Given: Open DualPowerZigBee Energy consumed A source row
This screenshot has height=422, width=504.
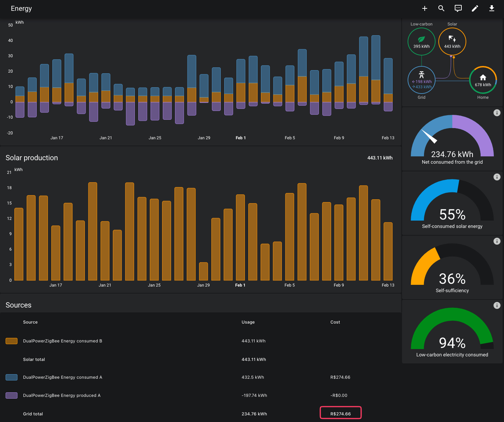Looking at the screenshot, I should point(63,377).
